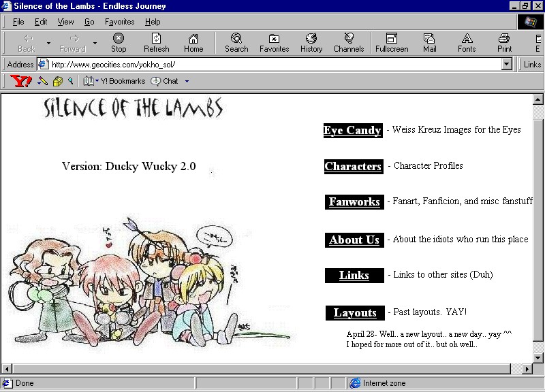The width and height of the screenshot is (545, 392).
Task: Click the vertical scrollbar down arrow
Action: click(538, 357)
